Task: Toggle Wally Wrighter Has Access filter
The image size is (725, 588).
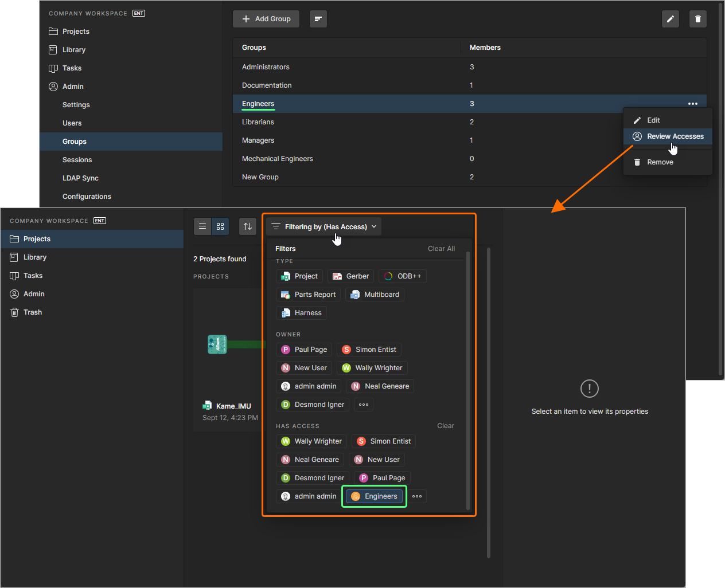Action: [311, 441]
